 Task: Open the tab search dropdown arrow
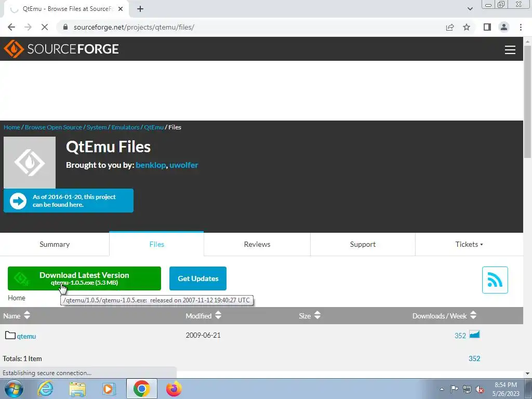(470, 9)
